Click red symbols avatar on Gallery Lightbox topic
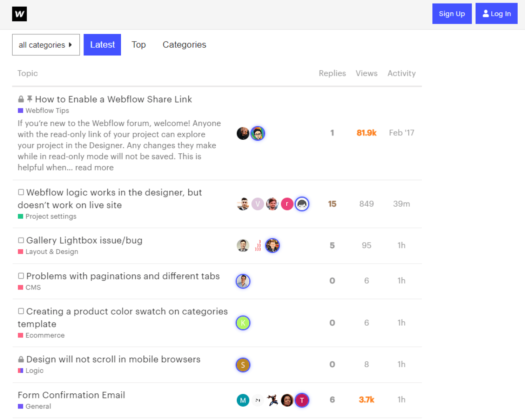The width and height of the screenshot is (525, 420). coord(258,246)
